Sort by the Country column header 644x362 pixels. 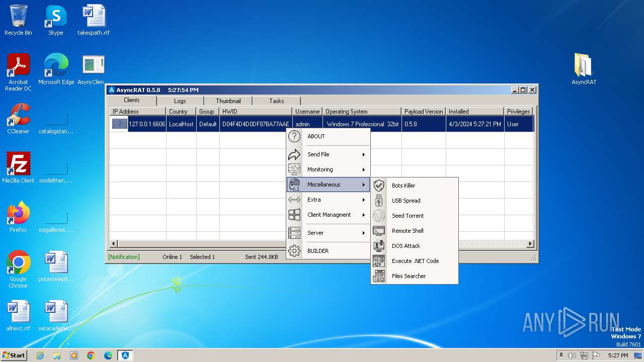[181, 112]
